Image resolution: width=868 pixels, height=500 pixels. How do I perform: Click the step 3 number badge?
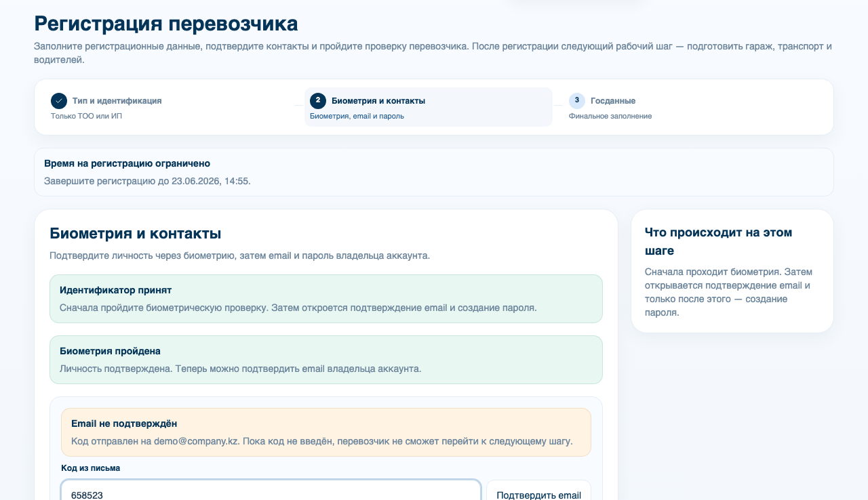pyautogui.click(x=577, y=101)
